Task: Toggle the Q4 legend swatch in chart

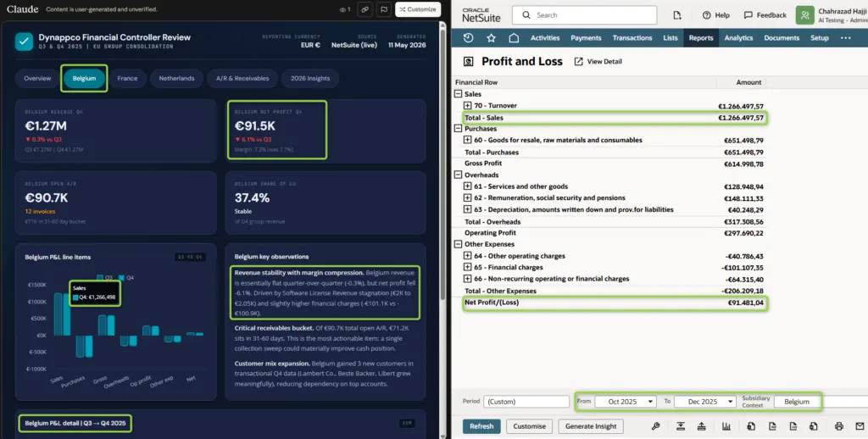Action: point(122,277)
